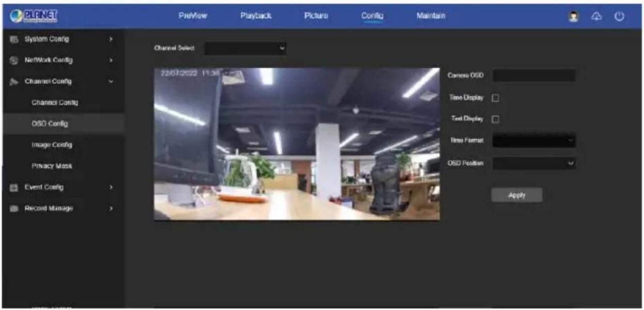This screenshot has width=644, height=310.
Task: Click the NetWork Config globe icon
Action: click(x=15, y=61)
